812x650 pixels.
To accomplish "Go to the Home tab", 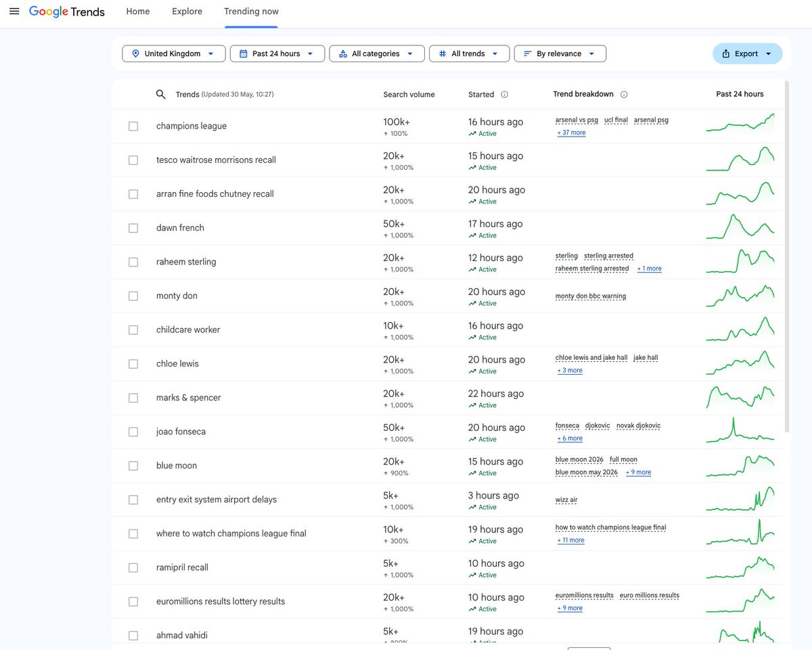I will [x=138, y=11].
